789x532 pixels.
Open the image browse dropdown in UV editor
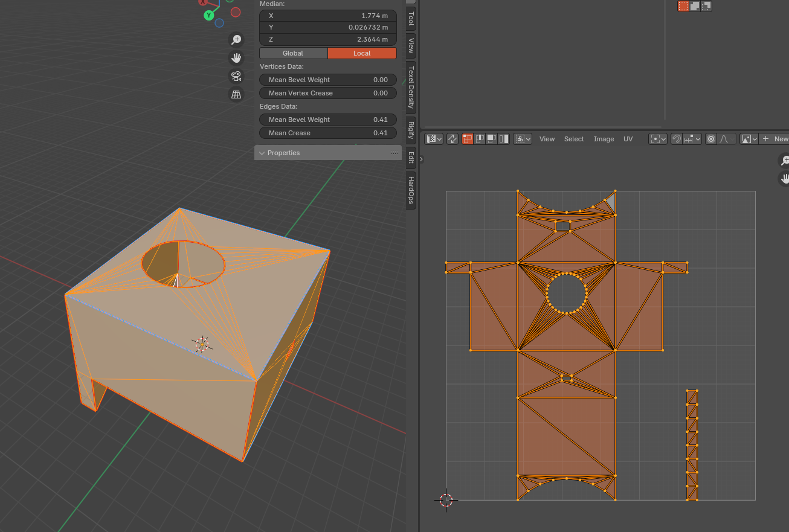[x=749, y=139]
